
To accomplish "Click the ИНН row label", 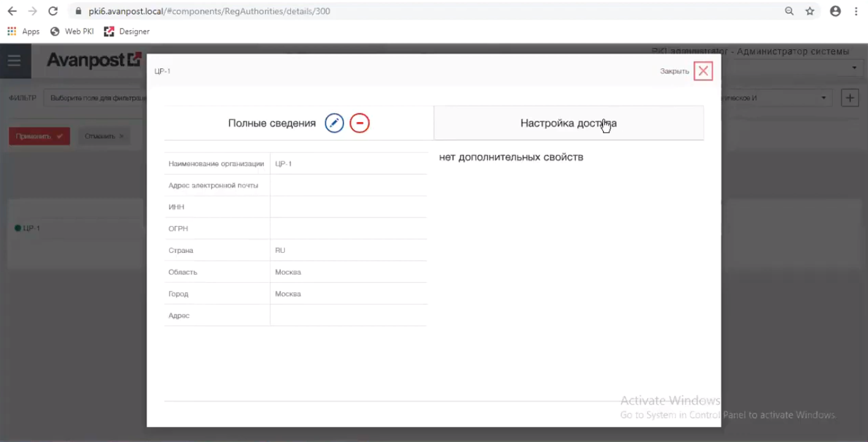I will (177, 207).
